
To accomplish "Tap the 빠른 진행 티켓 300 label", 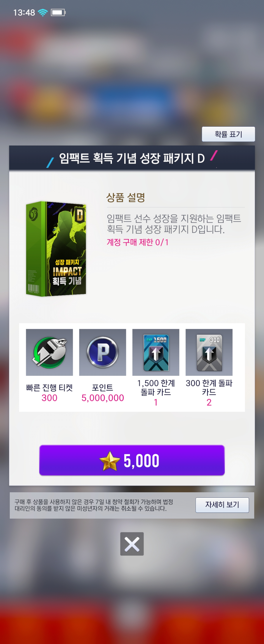I will (x=49, y=393).
